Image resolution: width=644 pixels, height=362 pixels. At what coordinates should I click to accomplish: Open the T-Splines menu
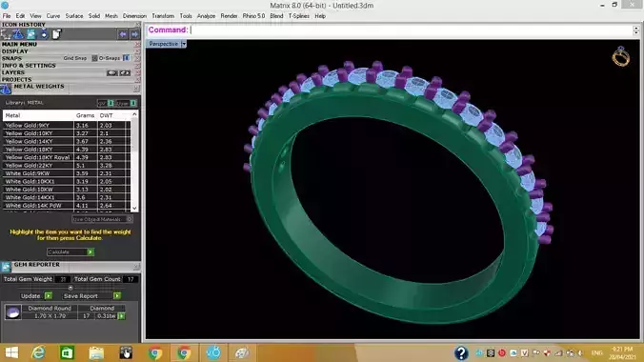(x=298, y=16)
